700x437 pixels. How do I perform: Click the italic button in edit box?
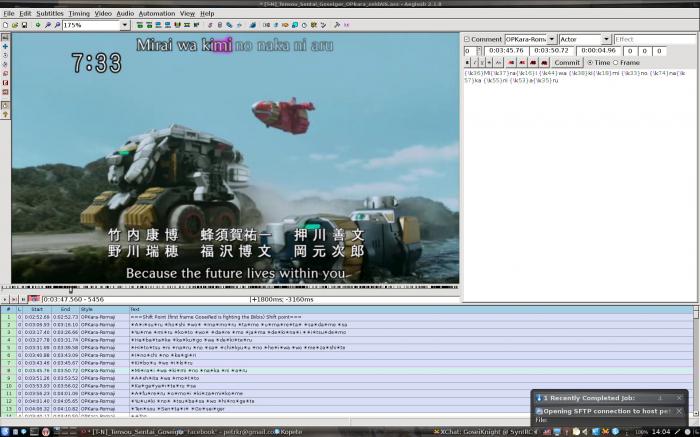[x=475, y=63]
